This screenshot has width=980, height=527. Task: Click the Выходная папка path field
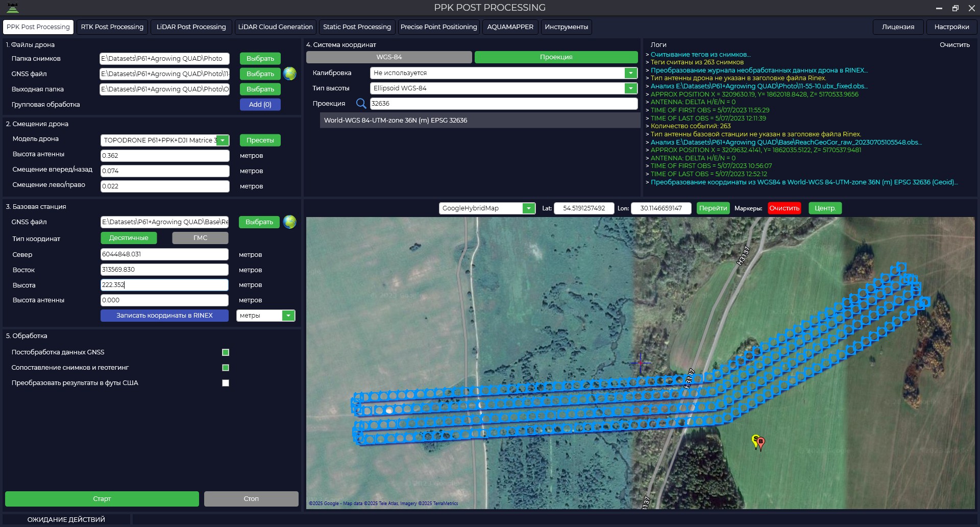pos(164,89)
